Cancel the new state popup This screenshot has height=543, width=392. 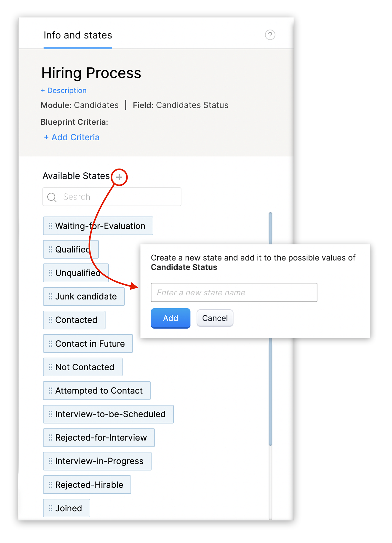point(215,318)
